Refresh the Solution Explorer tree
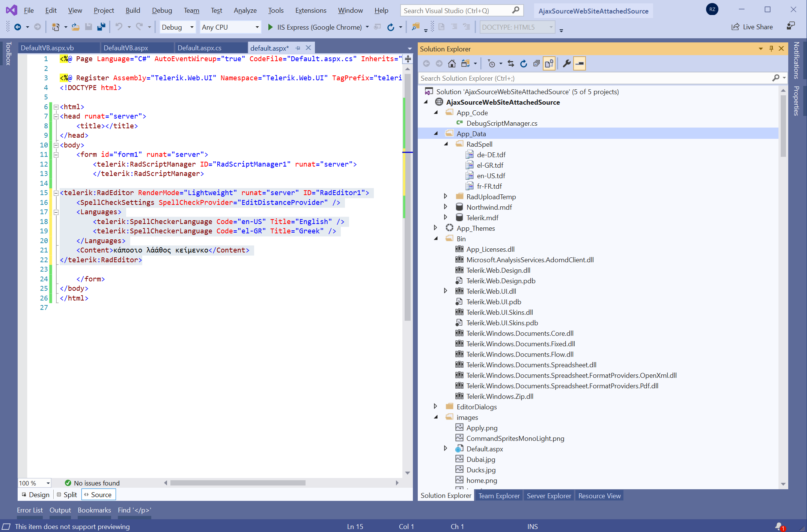Screen dimensions: 807x532 click(524, 64)
